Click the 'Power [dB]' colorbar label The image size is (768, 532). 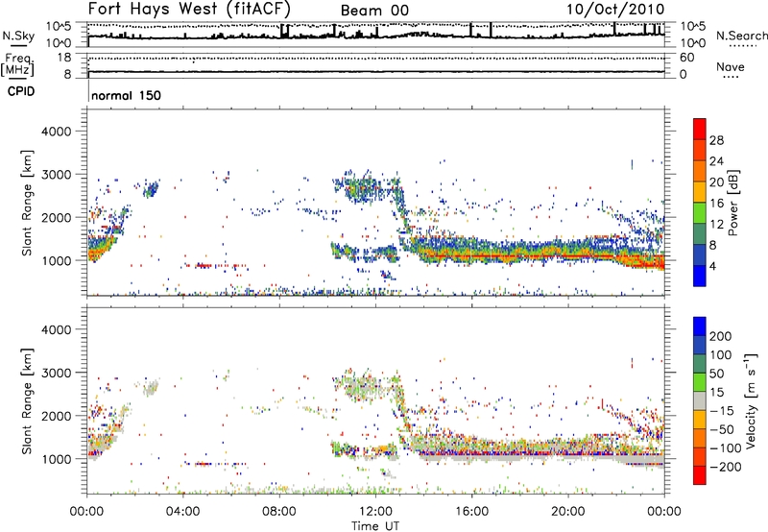(x=732, y=203)
